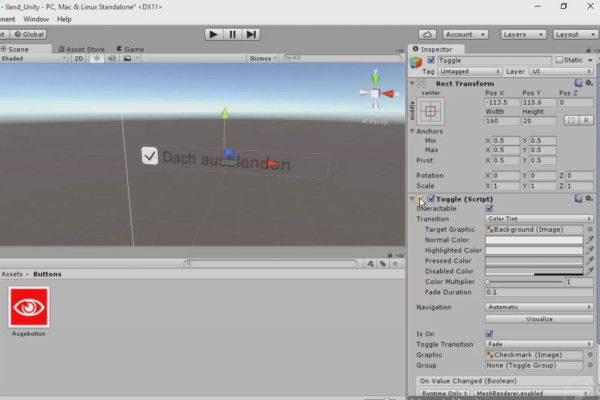
Task: Switch to the Asset Store tab
Action: click(x=82, y=49)
